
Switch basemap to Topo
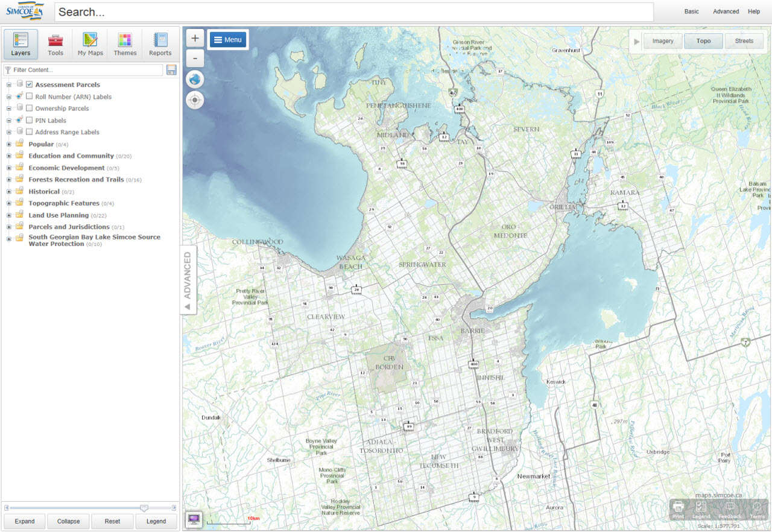703,41
